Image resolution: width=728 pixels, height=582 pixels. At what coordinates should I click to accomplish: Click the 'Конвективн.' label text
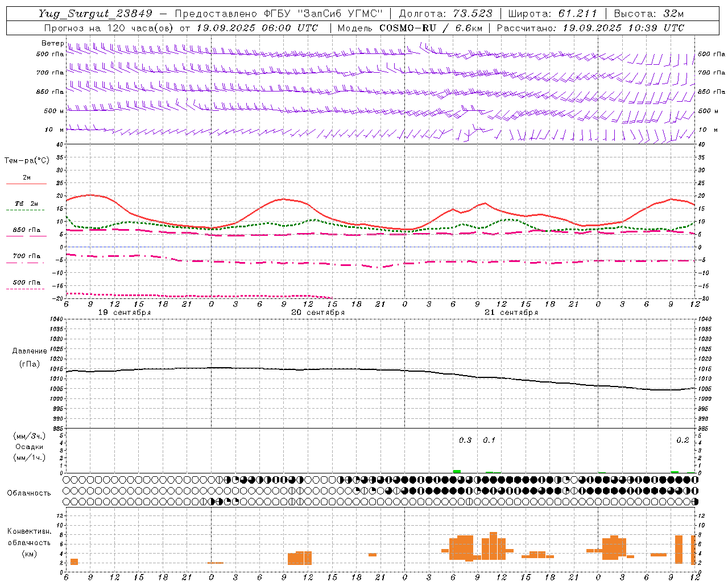tap(30, 531)
